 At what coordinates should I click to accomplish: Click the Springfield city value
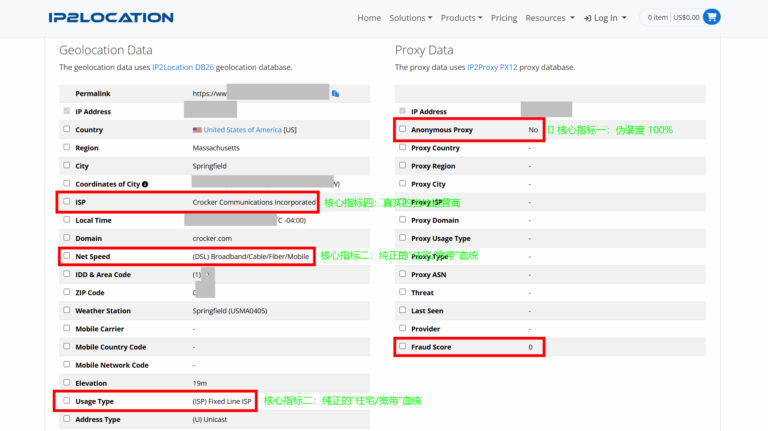tap(210, 166)
